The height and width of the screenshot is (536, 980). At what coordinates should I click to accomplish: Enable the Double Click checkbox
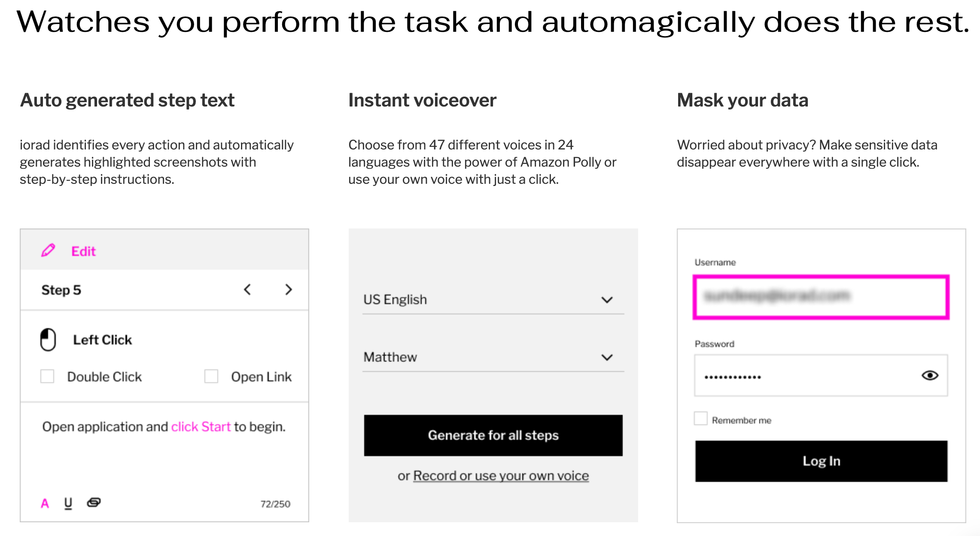pos(47,376)
